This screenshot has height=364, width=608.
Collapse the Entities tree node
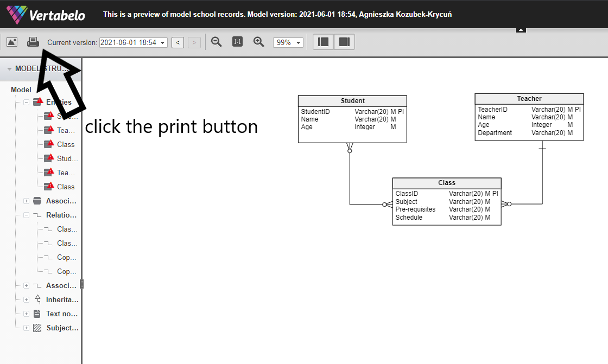point(27,103)
